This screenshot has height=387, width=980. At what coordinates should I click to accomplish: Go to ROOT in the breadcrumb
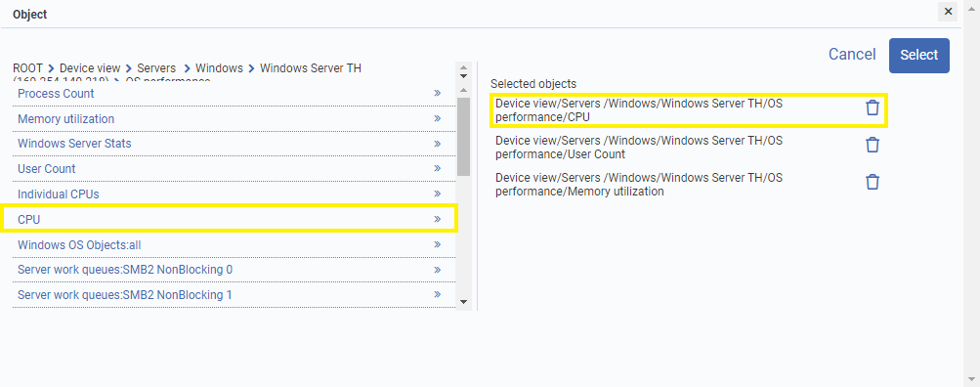tap(27, 68)
